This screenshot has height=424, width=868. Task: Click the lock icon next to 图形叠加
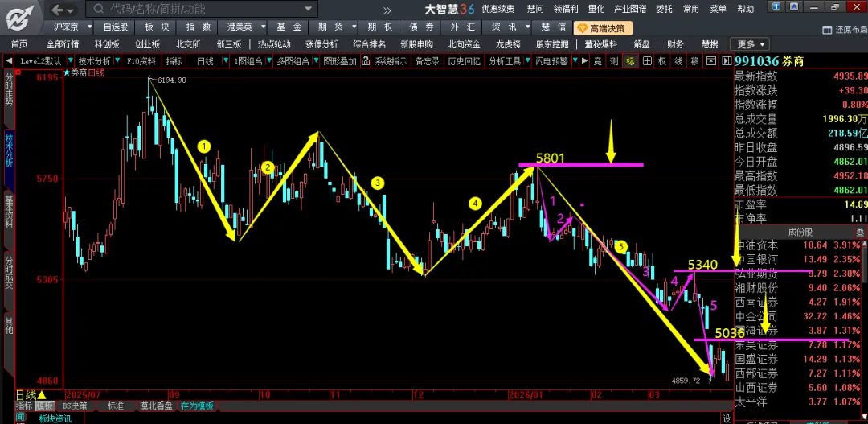366,61
